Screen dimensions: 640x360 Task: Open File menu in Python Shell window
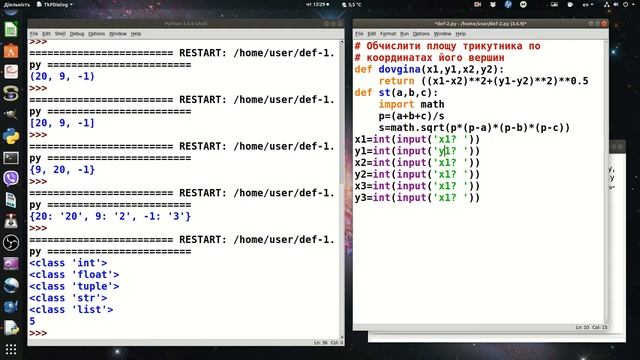(34, 34)
